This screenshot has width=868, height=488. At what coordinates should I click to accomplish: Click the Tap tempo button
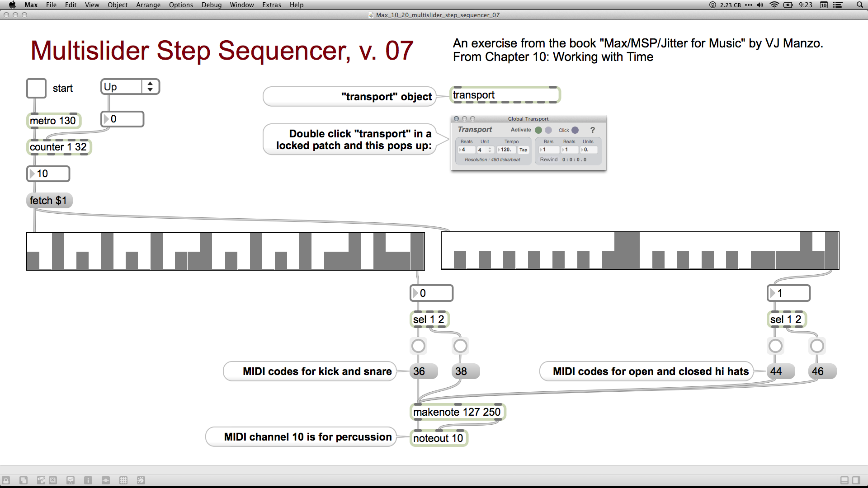pyautogui.click(x=522, y=150)
